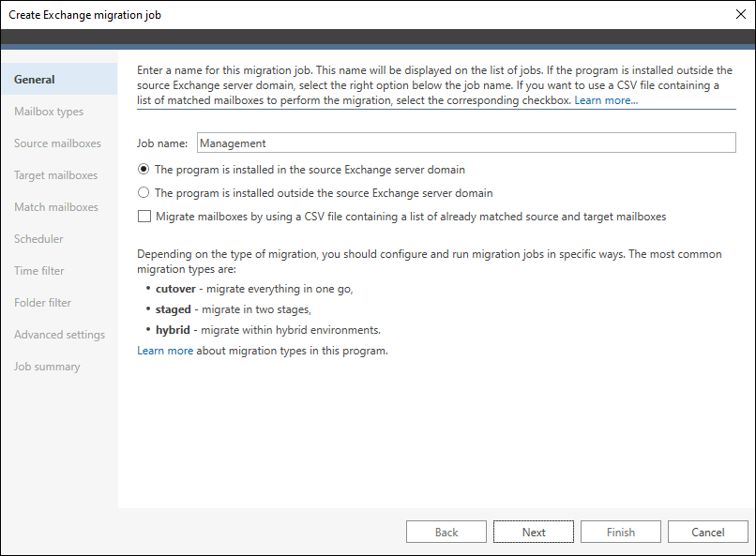This screenshot has height=556, width=756.
Task: Enable migrate mailboxes using CSV file checkbox
Action: [x=144, y=216]
